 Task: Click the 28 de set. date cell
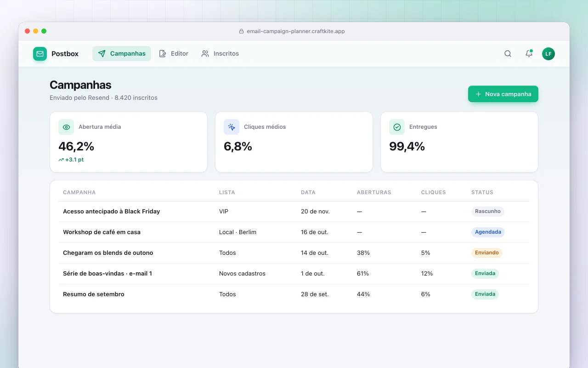coord(315,294)
